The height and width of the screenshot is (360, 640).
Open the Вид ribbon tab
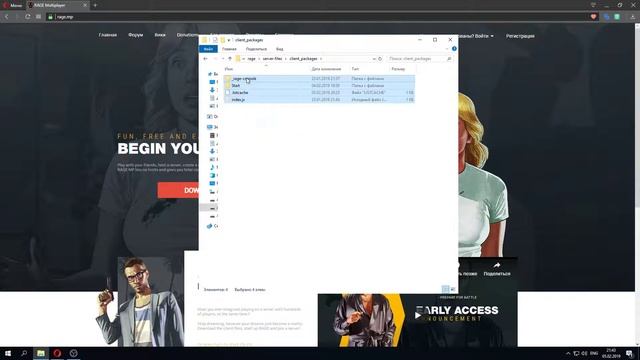[280, 49]
